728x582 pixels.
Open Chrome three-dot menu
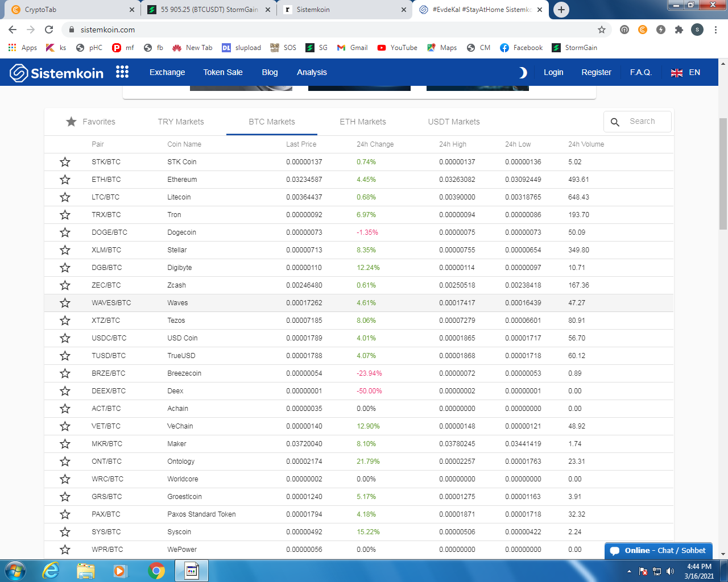pos(715,30)
